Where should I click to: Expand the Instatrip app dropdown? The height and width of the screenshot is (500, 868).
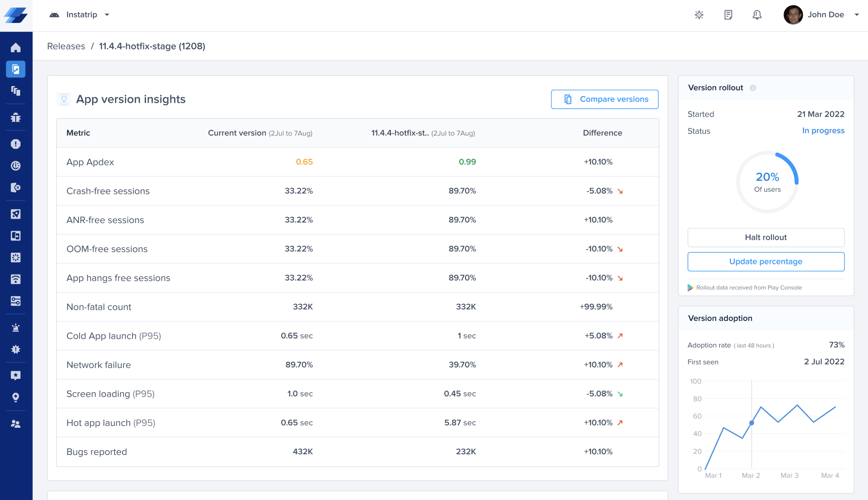[x=107, y=15]
